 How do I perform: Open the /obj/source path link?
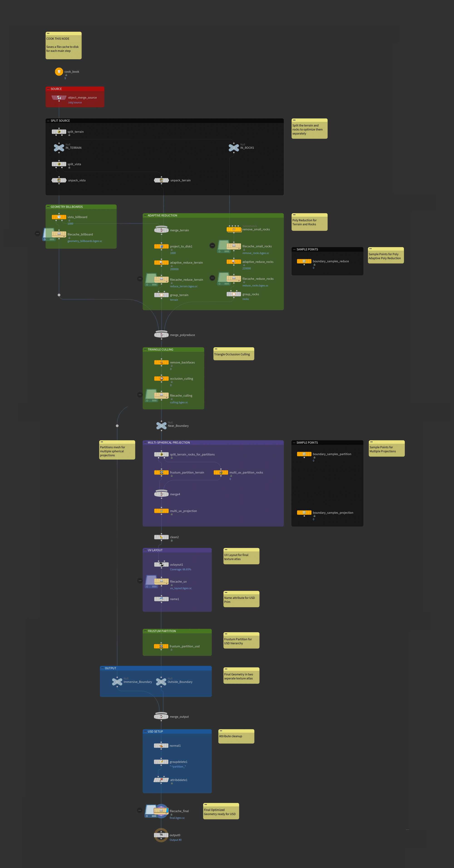(x=74, y=102)
